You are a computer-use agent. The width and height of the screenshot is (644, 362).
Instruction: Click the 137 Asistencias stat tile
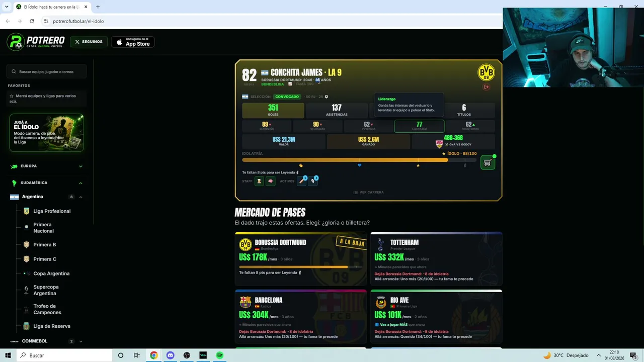(x=337, y=110)
